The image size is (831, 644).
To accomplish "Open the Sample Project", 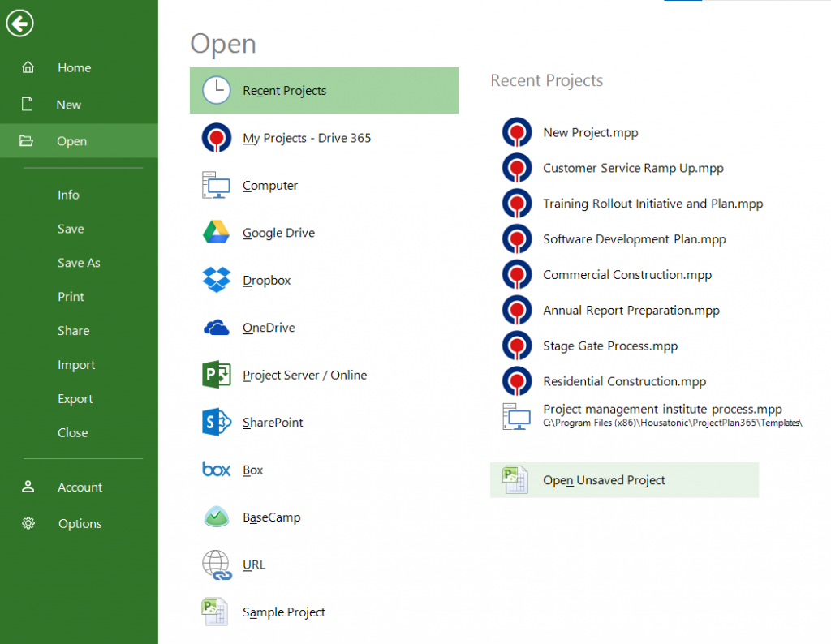I will tap(283, 612).
